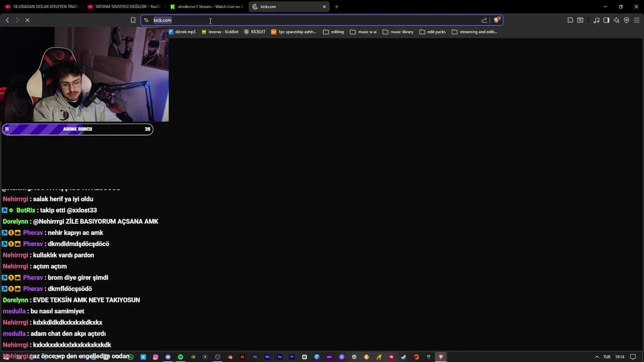
Task: Open Spotify from the taskbar
Action: 180,357
